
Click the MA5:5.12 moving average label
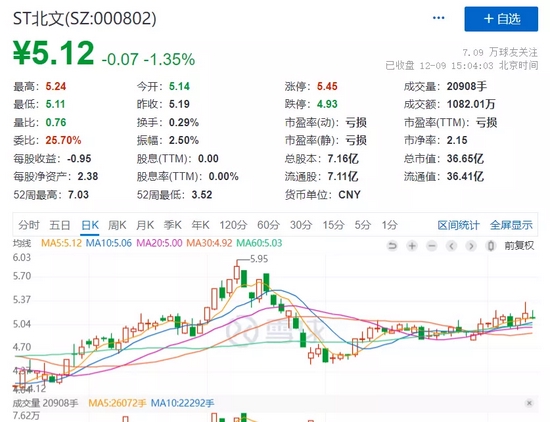click(61, 243)
